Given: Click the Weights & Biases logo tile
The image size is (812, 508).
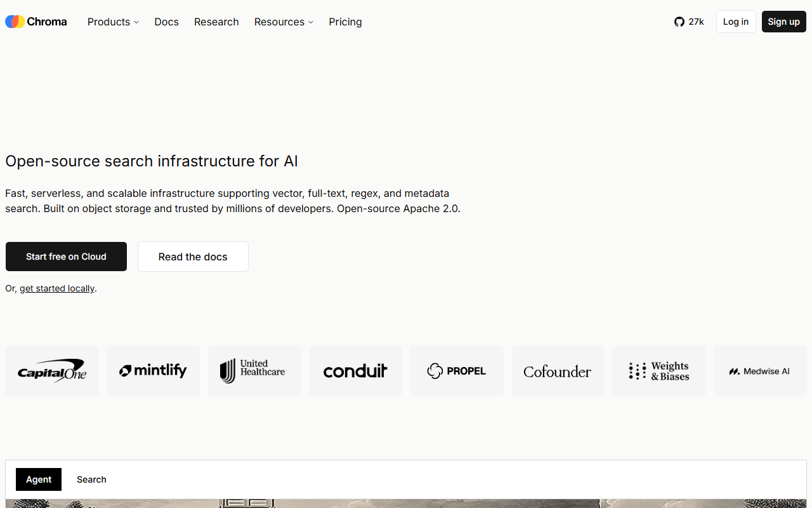Looking at the screenshot, I should click(659, 371).
